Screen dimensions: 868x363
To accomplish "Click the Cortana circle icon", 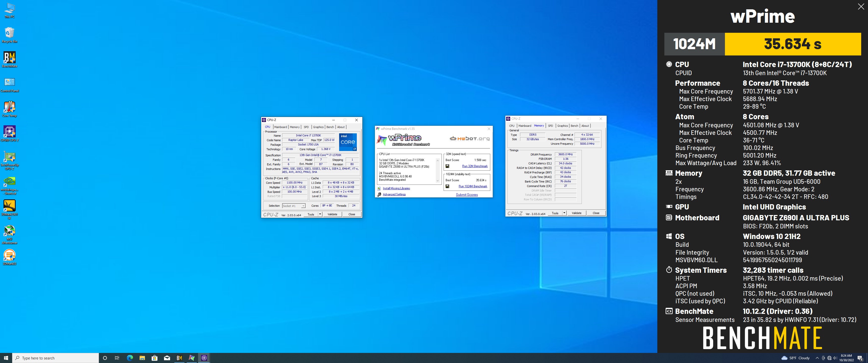I will point(105,358).
